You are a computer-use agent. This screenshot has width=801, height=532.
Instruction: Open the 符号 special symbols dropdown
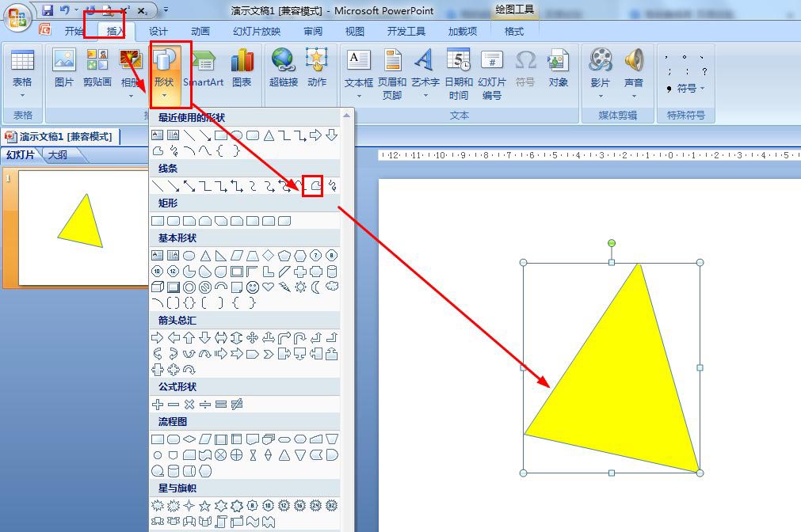[x=685, y=89]
